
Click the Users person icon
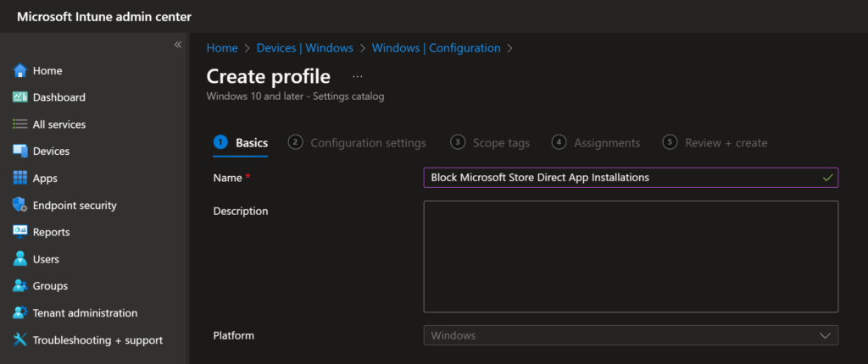coord(20,258)
